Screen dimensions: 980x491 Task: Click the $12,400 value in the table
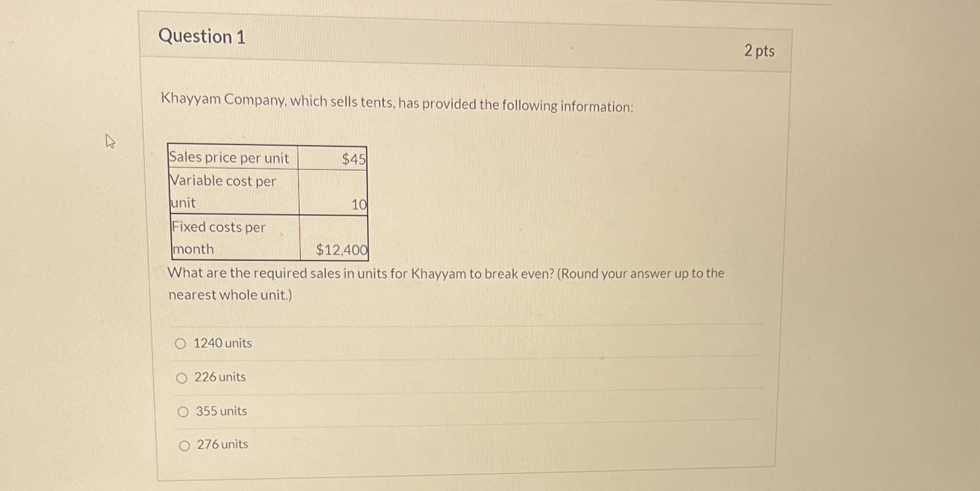[x=341, y=250]
